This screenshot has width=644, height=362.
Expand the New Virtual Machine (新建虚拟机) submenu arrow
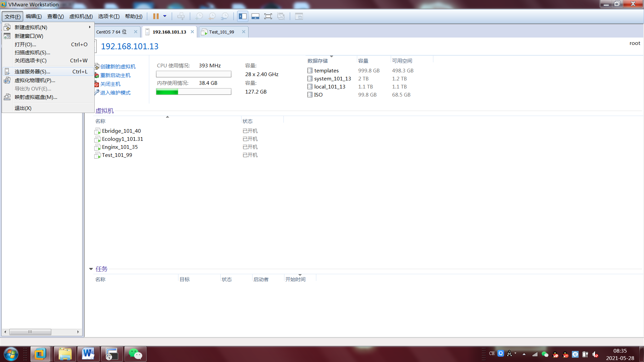pyautogui.click(x=90, y=27)
